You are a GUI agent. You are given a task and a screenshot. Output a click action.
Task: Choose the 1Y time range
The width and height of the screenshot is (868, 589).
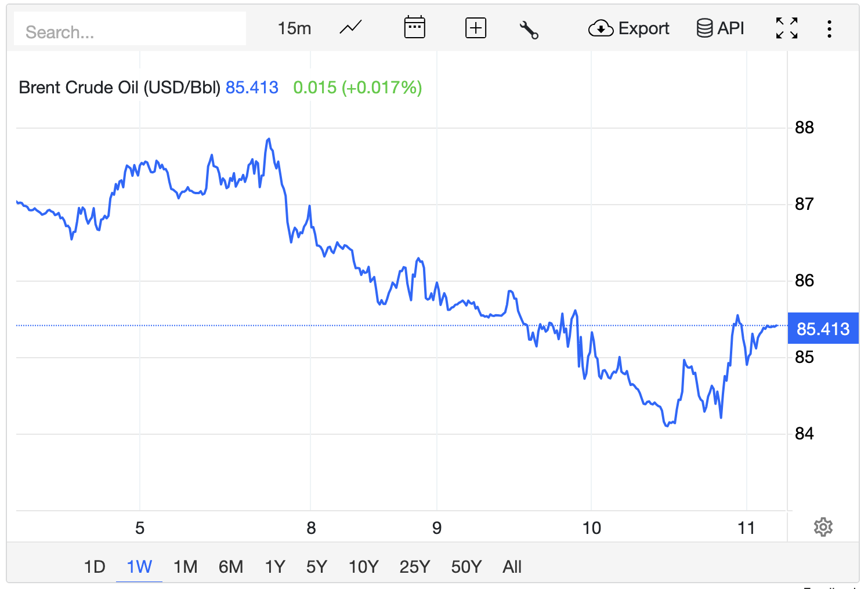click(x=275, y=566)
